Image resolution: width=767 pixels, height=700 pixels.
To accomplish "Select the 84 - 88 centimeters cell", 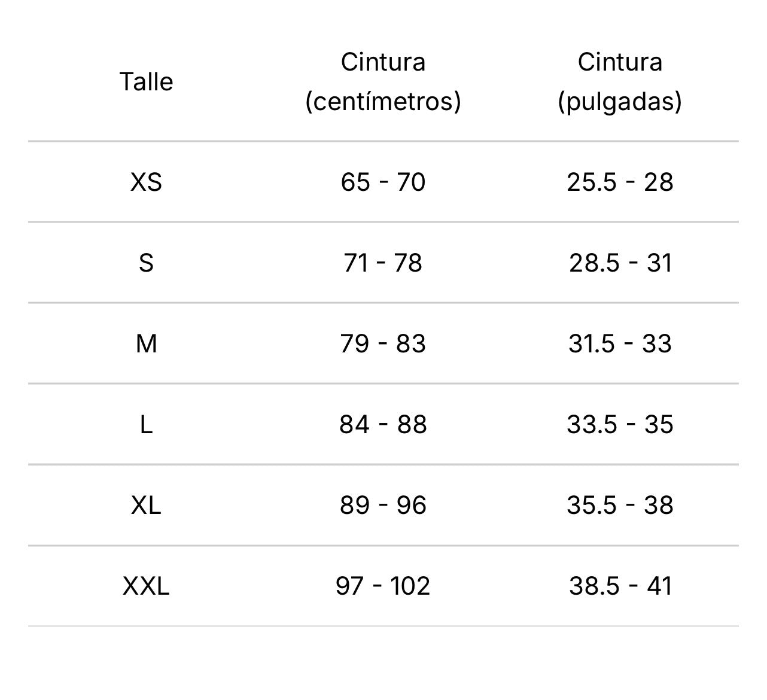I will pyautogui.click(x=383, y=424).
